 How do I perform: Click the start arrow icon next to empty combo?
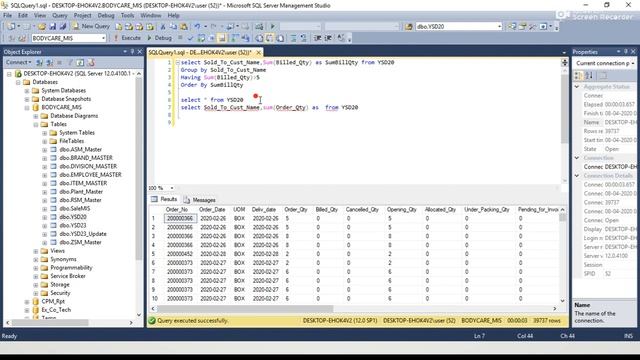273,27
